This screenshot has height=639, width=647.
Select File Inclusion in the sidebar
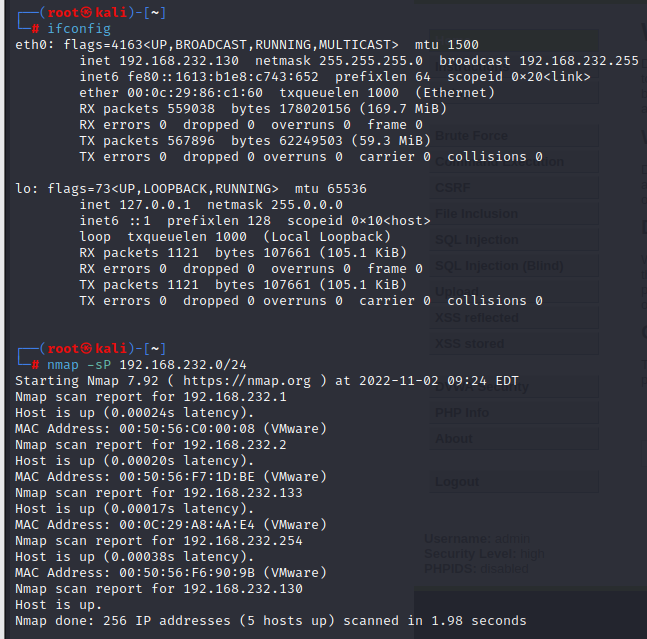477,213
